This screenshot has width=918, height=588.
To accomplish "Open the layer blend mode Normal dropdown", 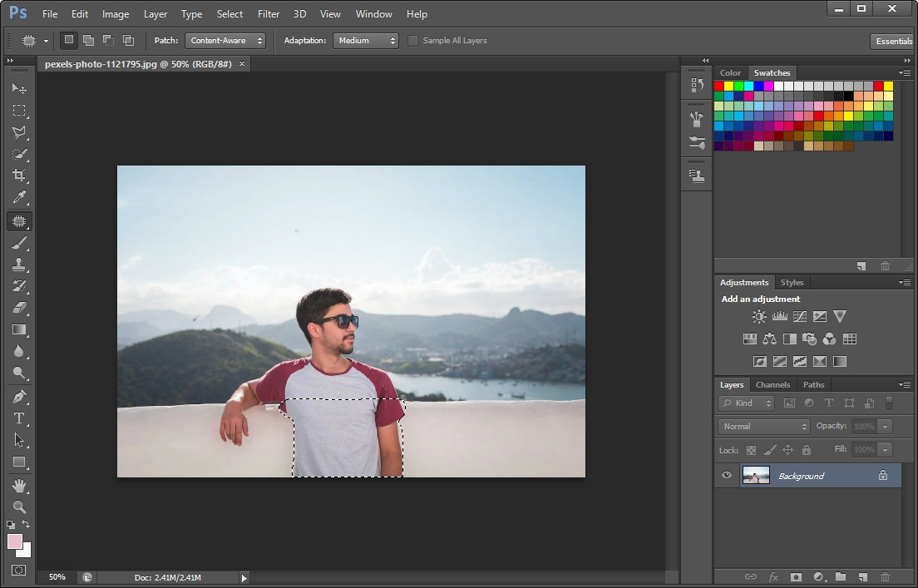I will tap(763, 426).
